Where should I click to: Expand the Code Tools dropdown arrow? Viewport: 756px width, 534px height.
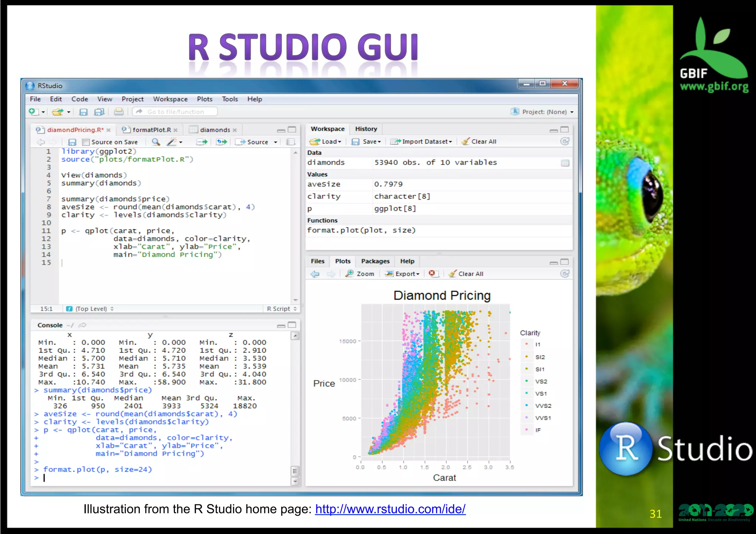click(x=181, y=142)
